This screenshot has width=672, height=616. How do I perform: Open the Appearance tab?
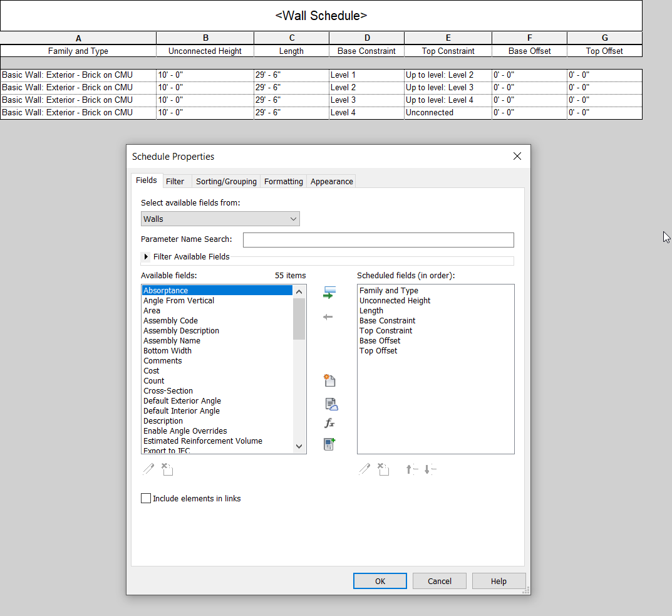[331, 181]
